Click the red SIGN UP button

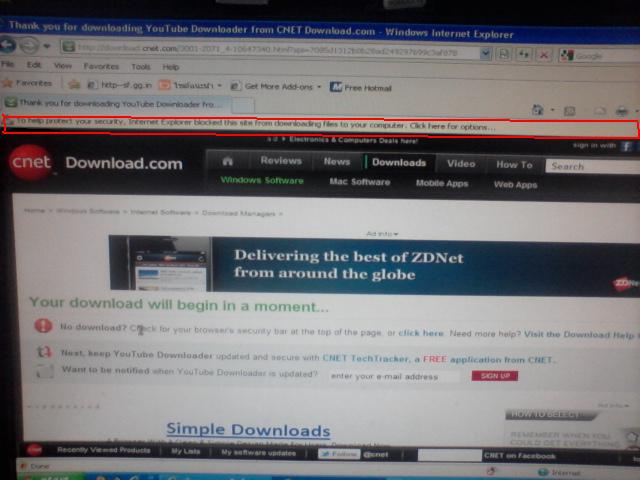pyautogui.click(x=495, y=376)
